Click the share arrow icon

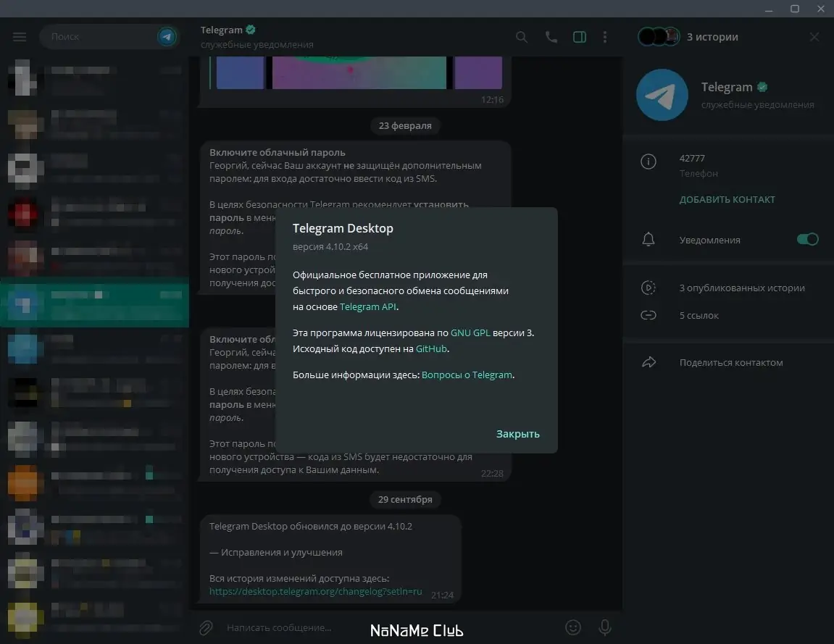(x=649, y=363)
